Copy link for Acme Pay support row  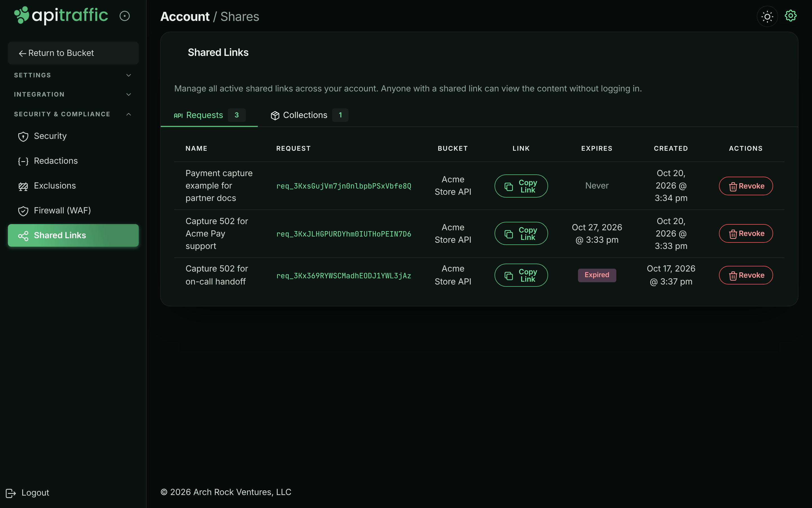[521, 233]
